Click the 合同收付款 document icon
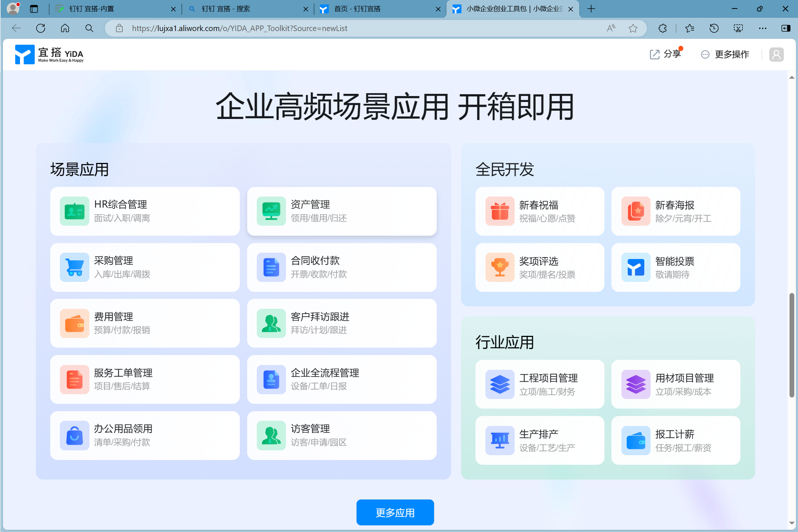 (x=271, y=267)
